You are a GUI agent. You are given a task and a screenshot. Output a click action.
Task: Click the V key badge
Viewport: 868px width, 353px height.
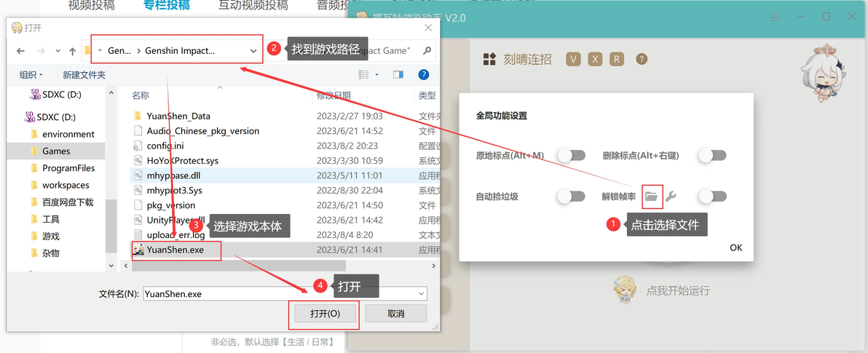point(574,59)
